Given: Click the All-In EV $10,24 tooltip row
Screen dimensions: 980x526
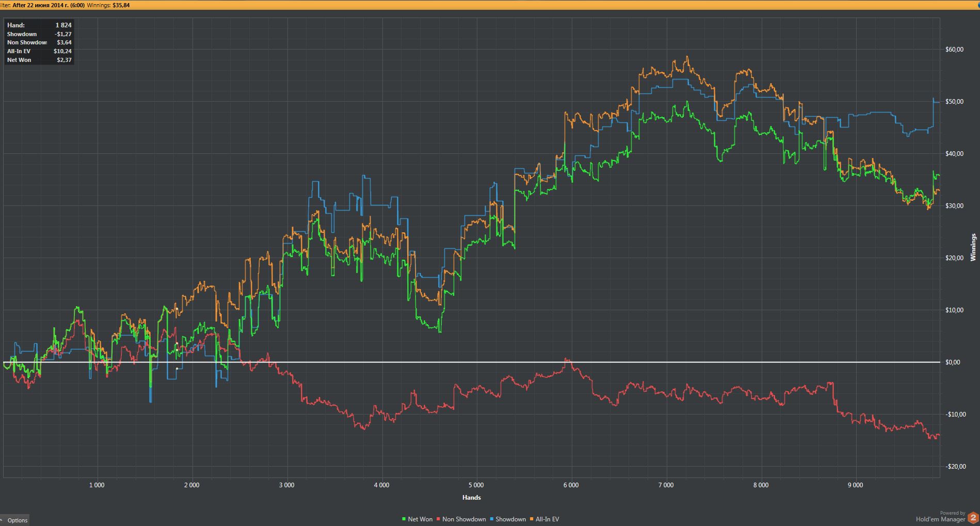Looking at the screenshot, I should pyautogui.click(x=39, y=51).
